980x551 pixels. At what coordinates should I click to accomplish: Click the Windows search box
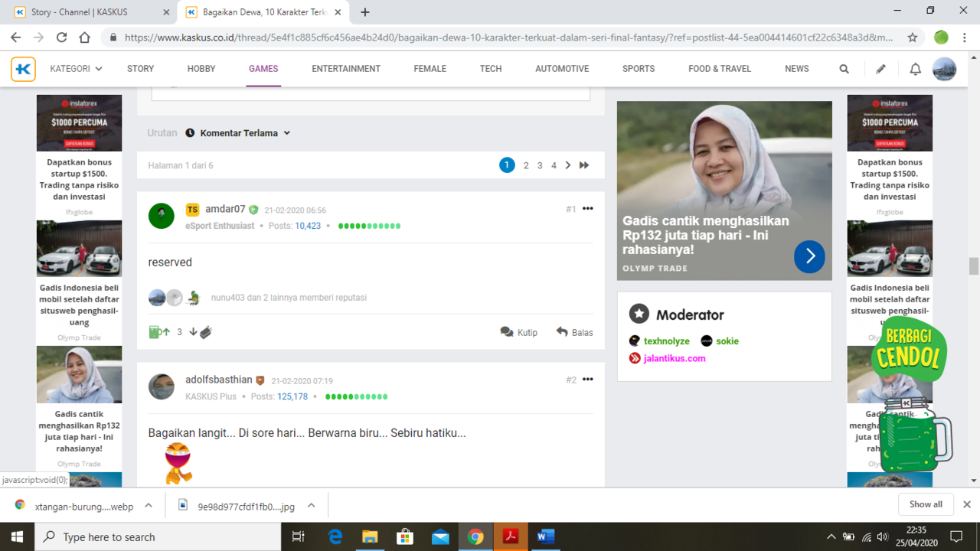[x=158, y=536]
